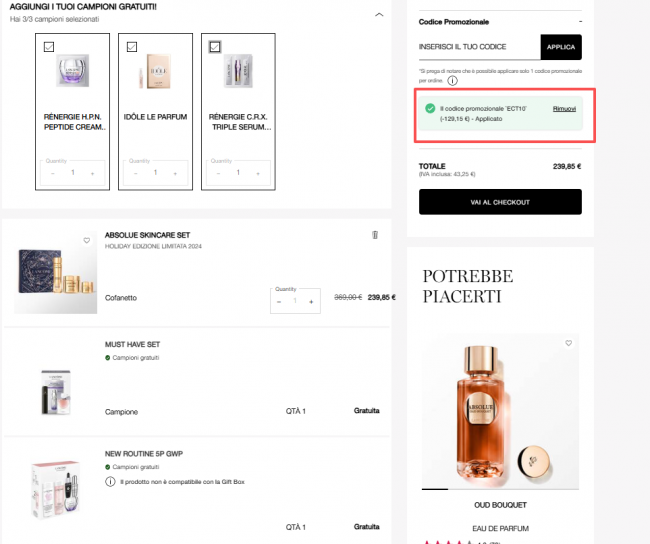The image size is (650, 544).
Task: Favorite the Oud Bouquet perfume with heart icon
Action: [568, 343]
